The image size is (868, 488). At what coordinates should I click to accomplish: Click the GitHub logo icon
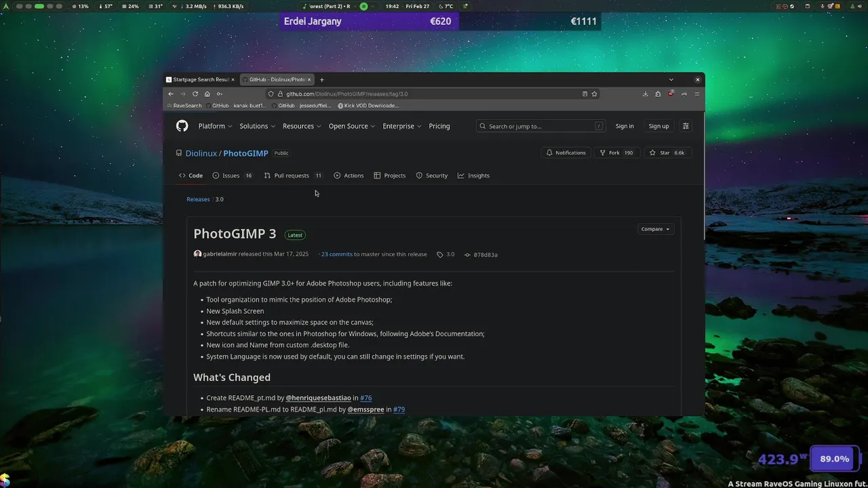182,126
